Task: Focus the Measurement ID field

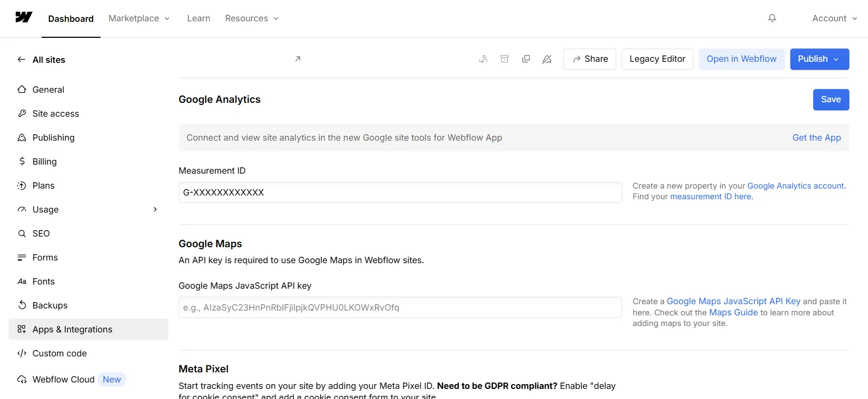Action: click(x=400, y=192)
